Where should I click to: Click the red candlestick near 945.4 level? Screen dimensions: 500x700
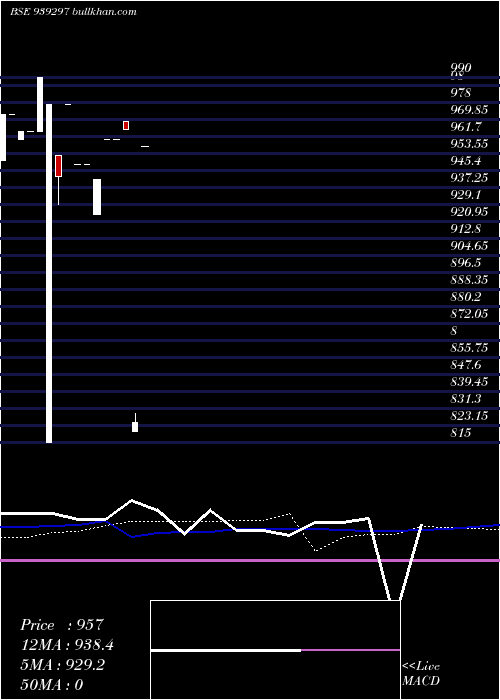58,166
